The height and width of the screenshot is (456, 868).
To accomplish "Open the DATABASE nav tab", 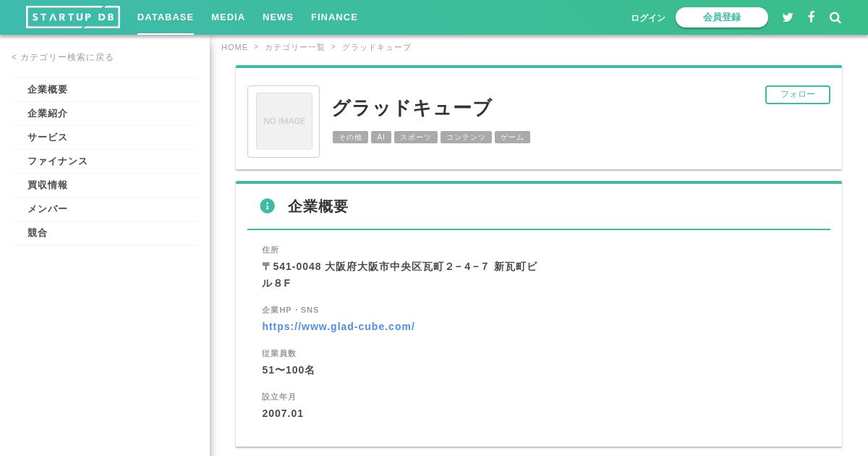I will point(166,17).
